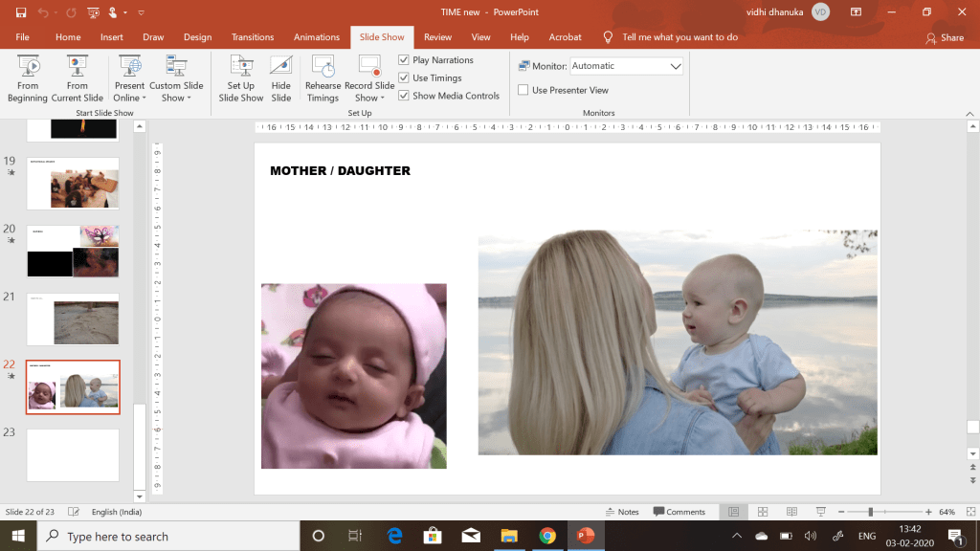The width and height of the screenshot is (980, 551).
Task: Click the zoom slider in status bar
Action: coord(870,512)
